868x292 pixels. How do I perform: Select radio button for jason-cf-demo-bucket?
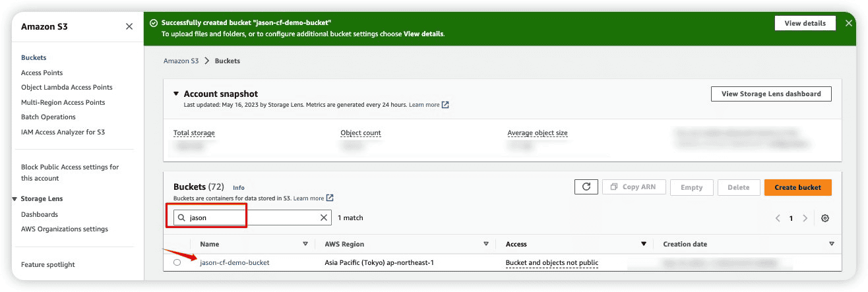tap(177, 262)
